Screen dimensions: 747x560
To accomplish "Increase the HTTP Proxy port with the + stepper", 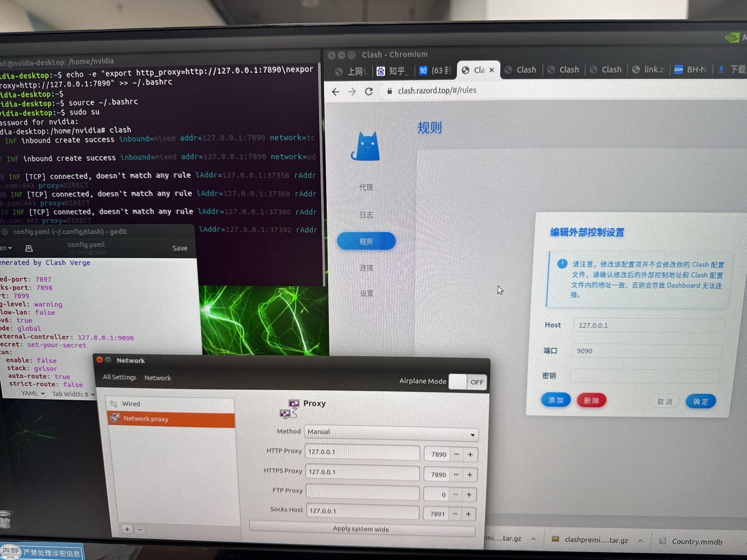I will 469,454.
